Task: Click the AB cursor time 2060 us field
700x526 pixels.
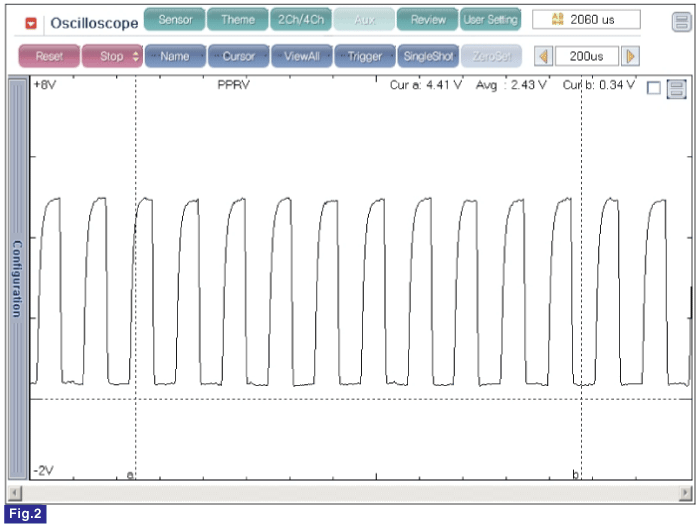Action: tap(586, 20)
